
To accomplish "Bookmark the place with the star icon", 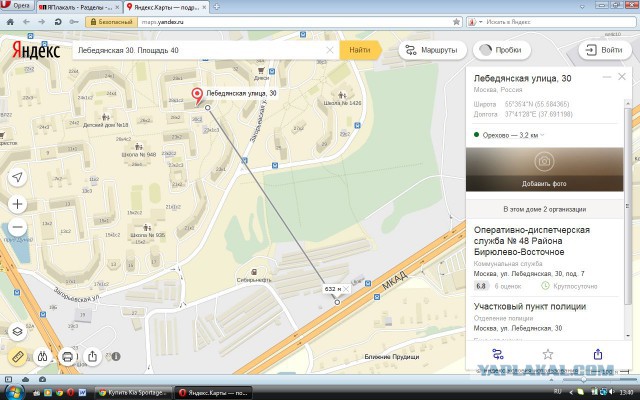I will coord(547,354).
